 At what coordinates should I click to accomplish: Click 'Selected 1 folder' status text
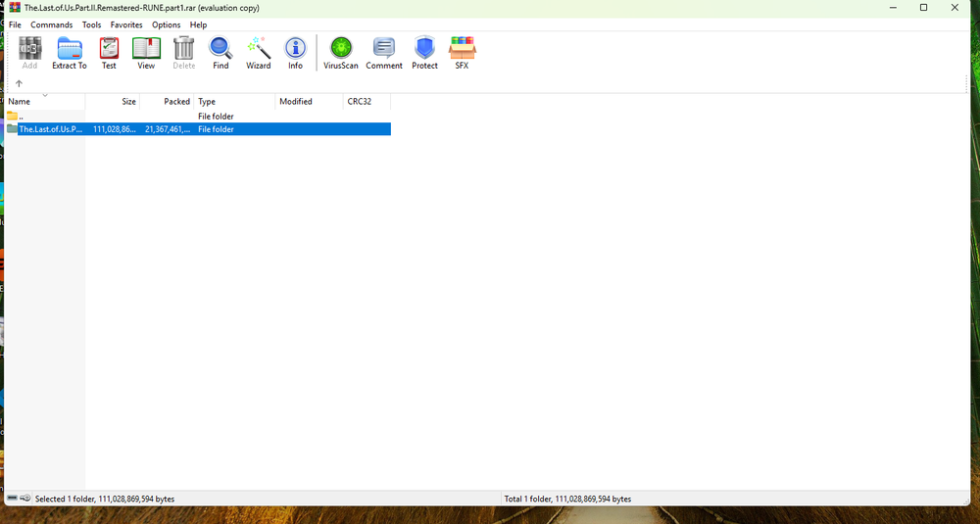tap(105, 499)
